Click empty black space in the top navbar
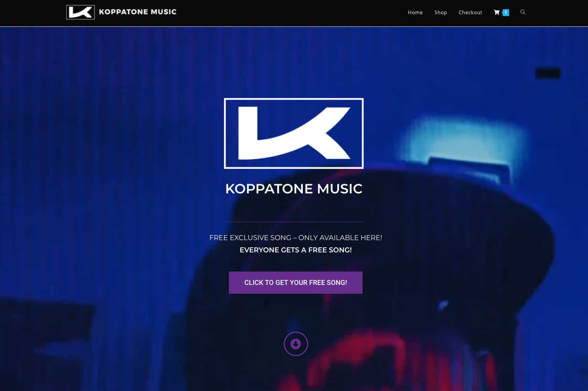 291,13
